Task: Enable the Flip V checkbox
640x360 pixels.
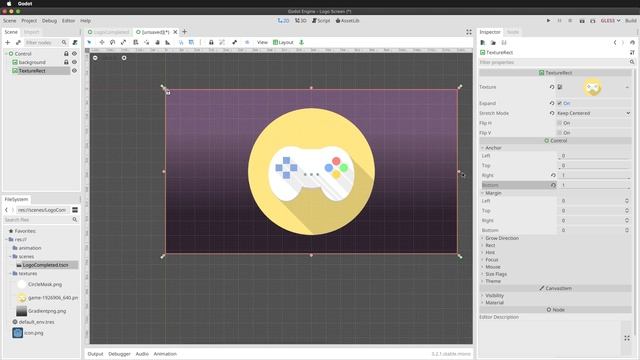Action: pos(560,133)
